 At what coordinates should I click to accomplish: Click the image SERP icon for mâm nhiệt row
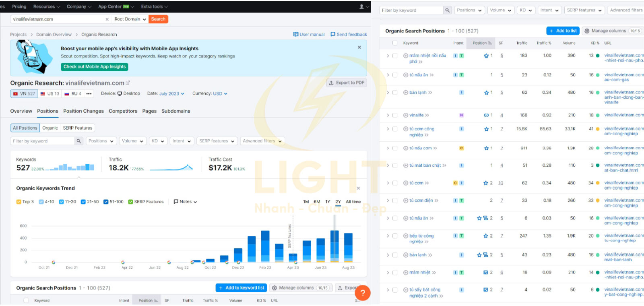coord(486,273)
